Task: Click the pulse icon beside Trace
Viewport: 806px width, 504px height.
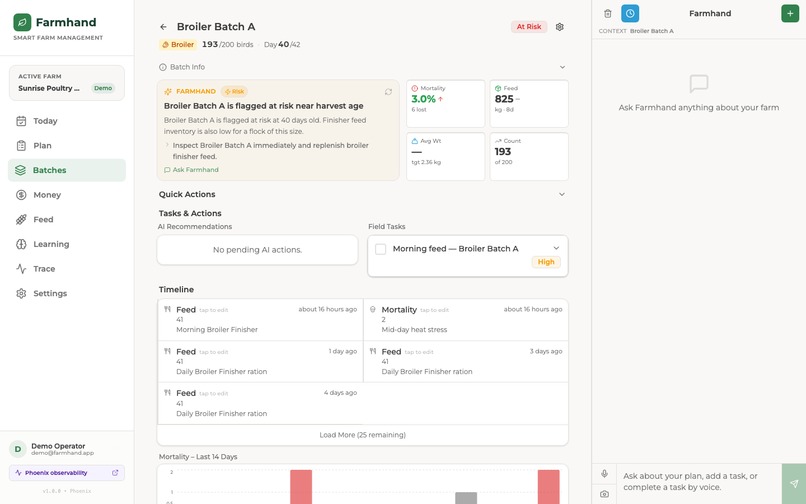Action: coord(21,268)
